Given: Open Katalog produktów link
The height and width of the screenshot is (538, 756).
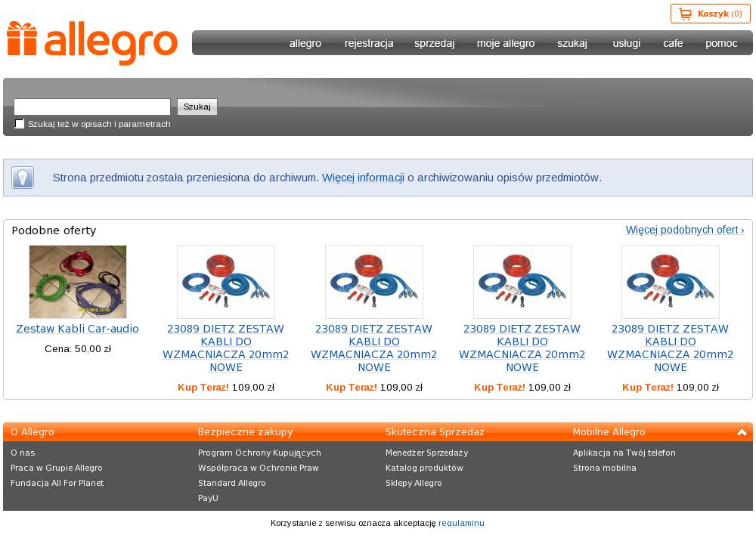Looking at the screenshot, I should pos(424,468).
